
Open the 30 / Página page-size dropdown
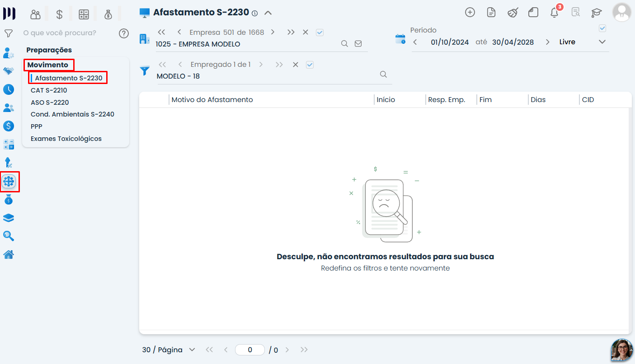[x=169, y=350]
